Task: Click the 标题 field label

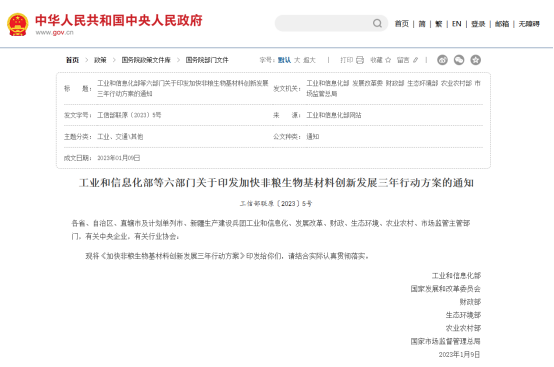Action: point(78,89)
